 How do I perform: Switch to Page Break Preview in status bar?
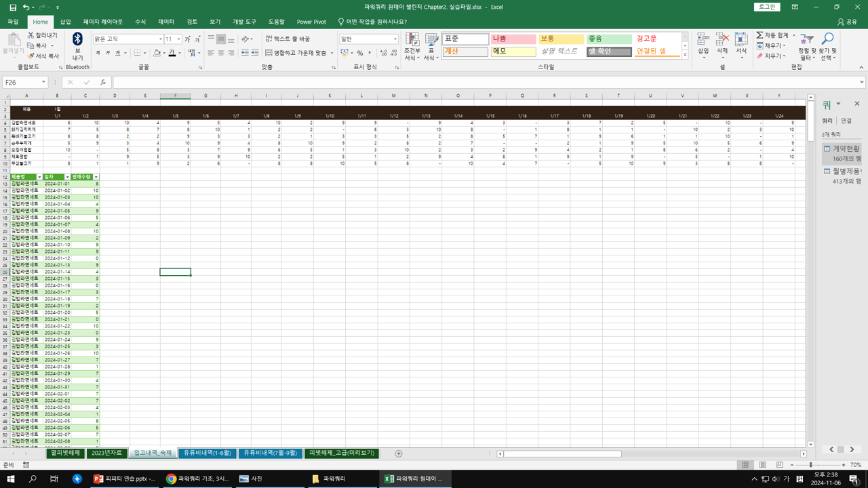pos(780,465)
